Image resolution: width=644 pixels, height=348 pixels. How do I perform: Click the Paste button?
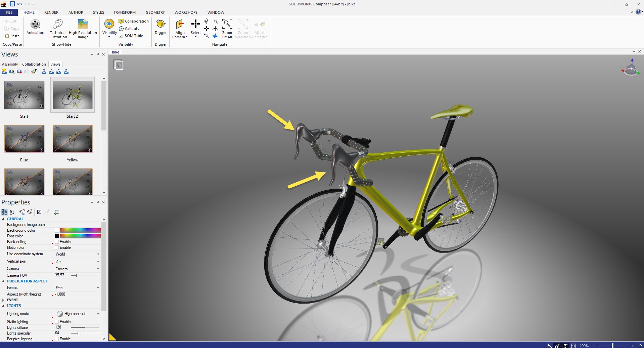12,36
